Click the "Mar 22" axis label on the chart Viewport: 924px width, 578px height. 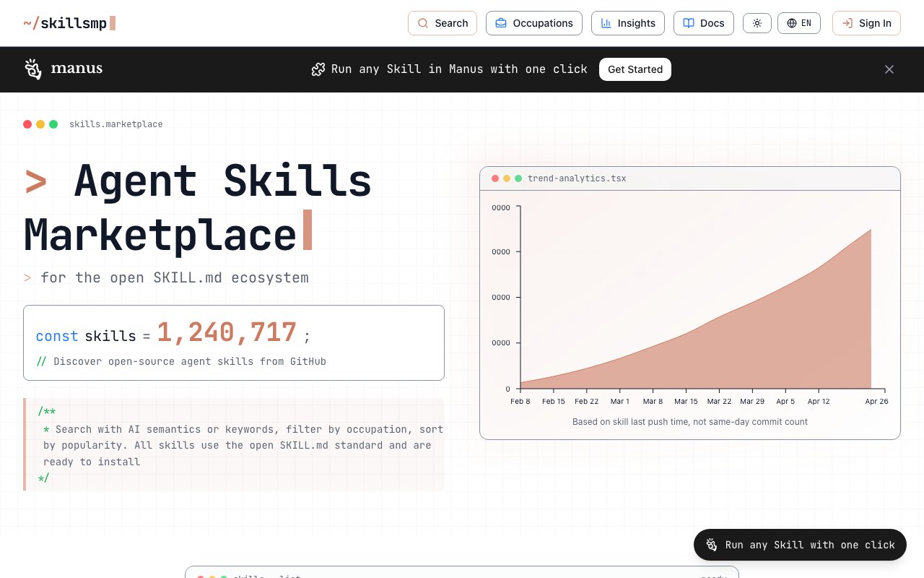click(719, 402)
